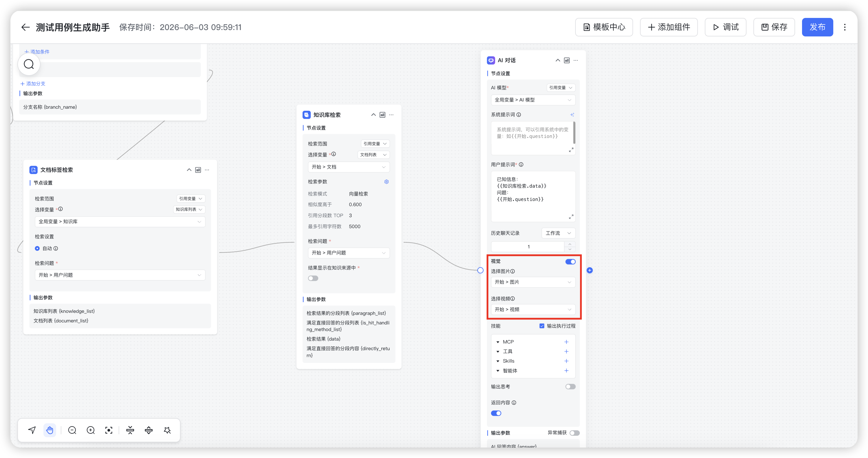Screen dimensions: 868x458
Task: Open the 工作流 history dropdown
Action: [x=558, y=233]
